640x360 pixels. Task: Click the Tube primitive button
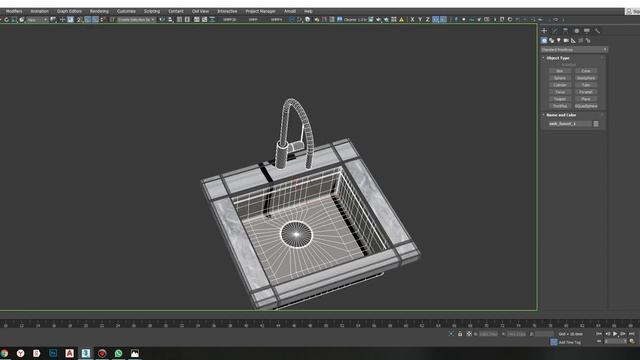pos(586,85)
